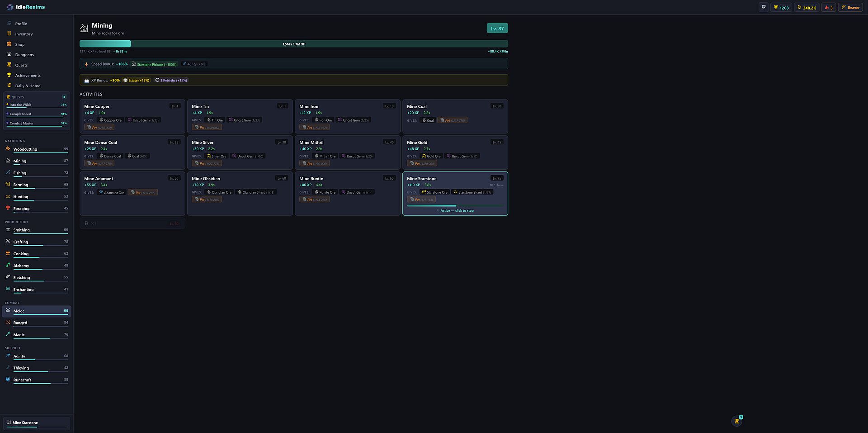Click the locked ??? activity padlock icon

(x=87, y=224)
